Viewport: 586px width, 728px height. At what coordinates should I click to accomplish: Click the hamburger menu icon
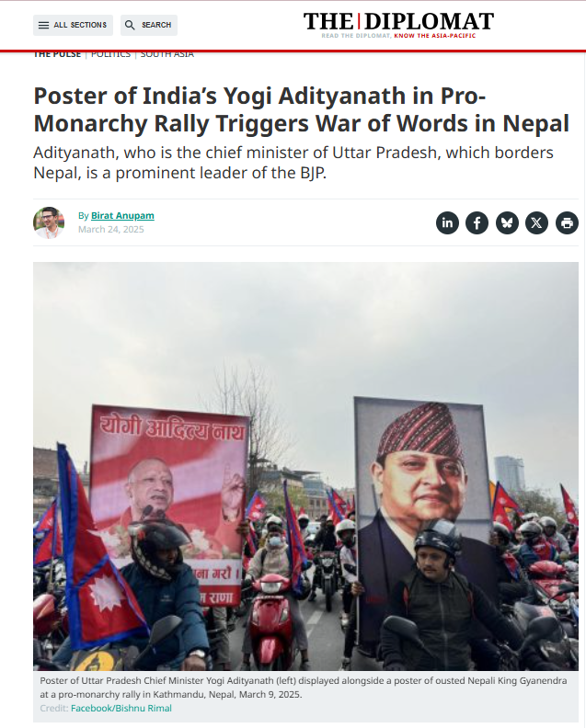click(43, 25)
